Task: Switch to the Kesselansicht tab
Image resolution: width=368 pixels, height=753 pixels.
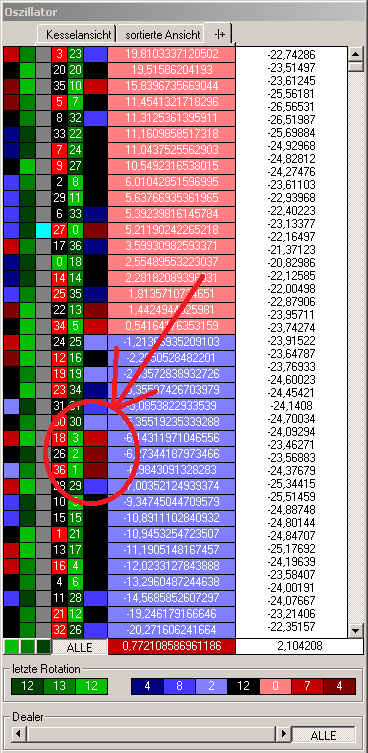Action: [x=77, y=35]
